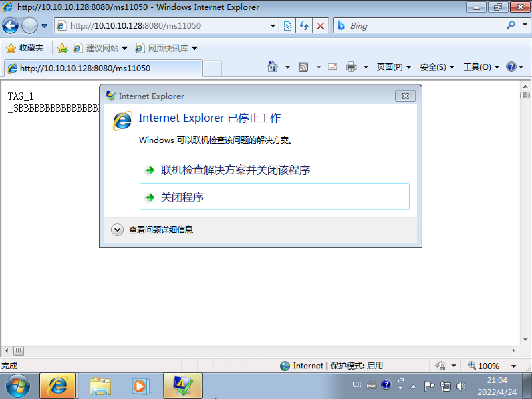Click the Action Center flag icon
The width and height of the screenshot is (532, 399).
pos(429,386)
